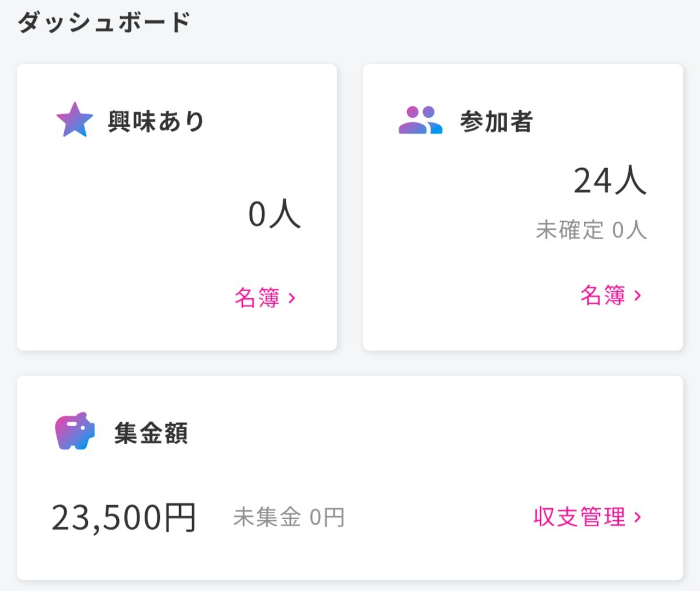The height and width of the screenshot is (591, 700).
Task: Open the 収支管理 link
Action: click(x=579, y=517)
